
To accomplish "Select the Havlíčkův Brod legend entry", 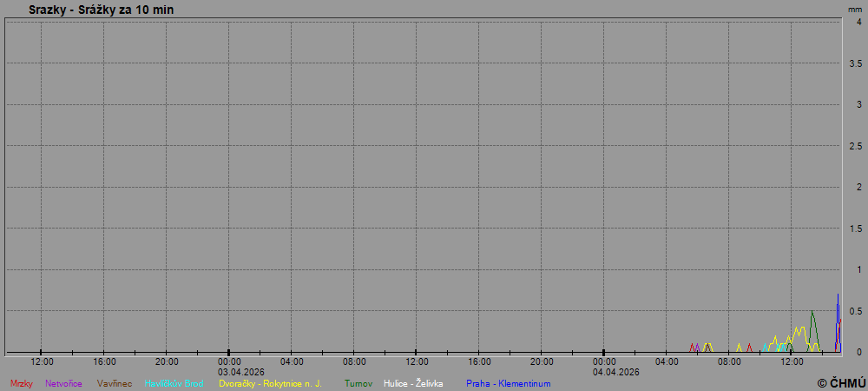I will point(174,383).
